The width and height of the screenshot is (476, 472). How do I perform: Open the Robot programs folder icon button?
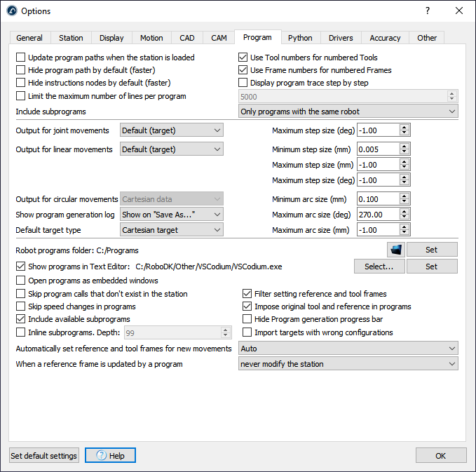click(396, 250)
